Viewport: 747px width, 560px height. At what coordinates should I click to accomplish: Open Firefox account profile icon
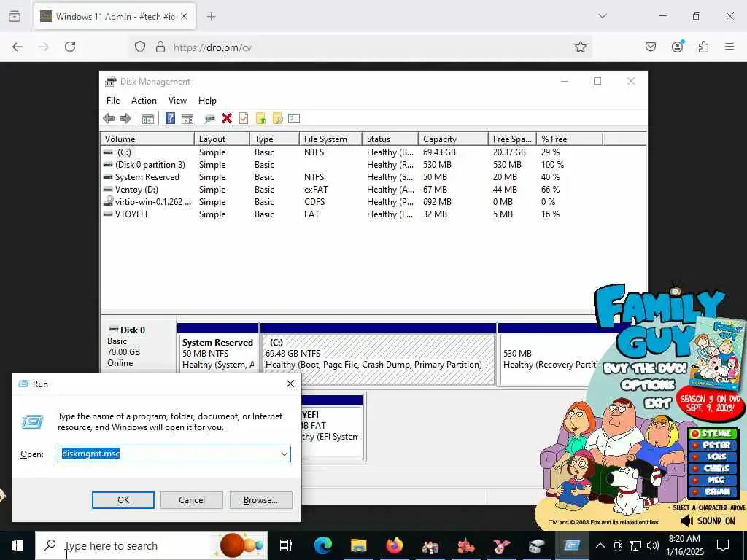click(x=678, y=47)
